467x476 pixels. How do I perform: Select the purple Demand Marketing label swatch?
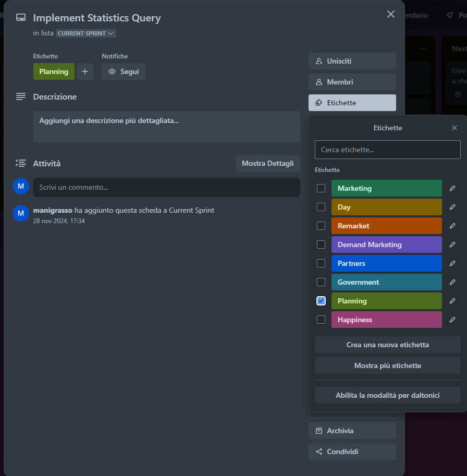pyautogui.click(x=386, y=245)
